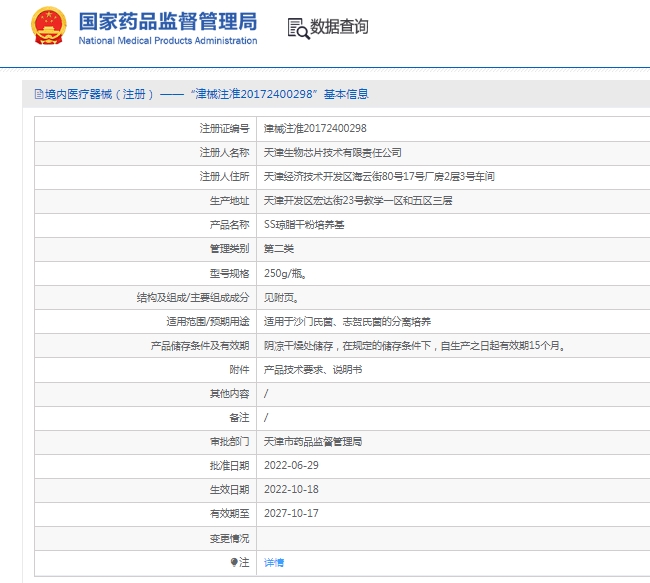
Task: Select the date 2022-06-29
Action: (291, 466)
